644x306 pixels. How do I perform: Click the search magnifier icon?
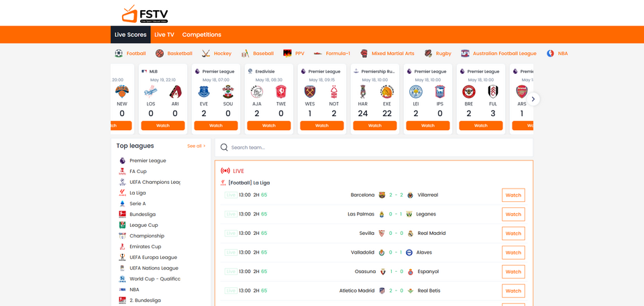pyautogui.click(x=224, y=148)
